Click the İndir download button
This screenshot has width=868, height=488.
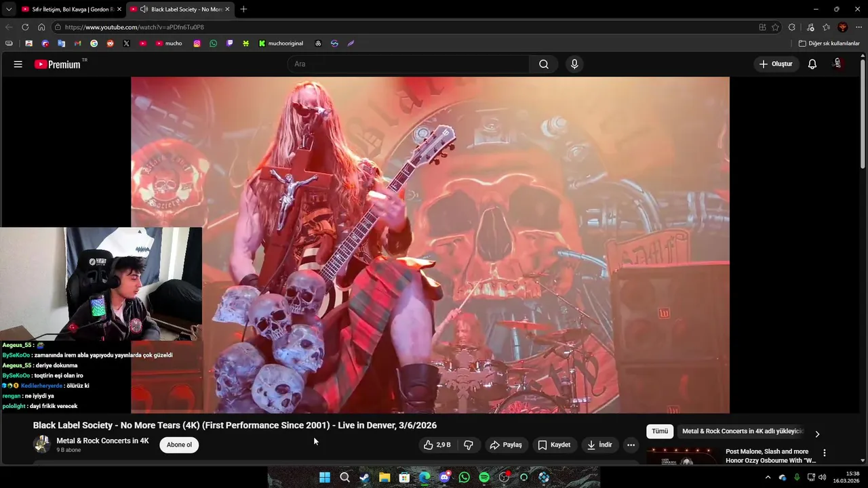pyautogui.click(x=599, y=445)
